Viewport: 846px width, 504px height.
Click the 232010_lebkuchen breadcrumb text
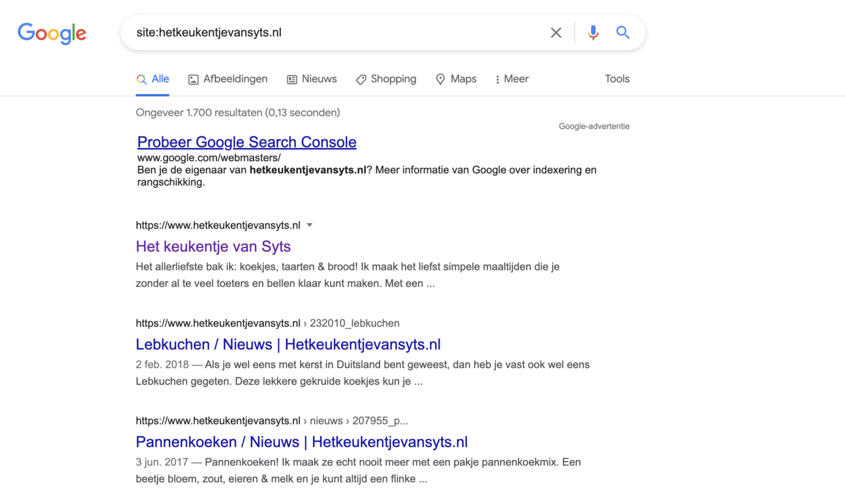(x=355, y=323)
